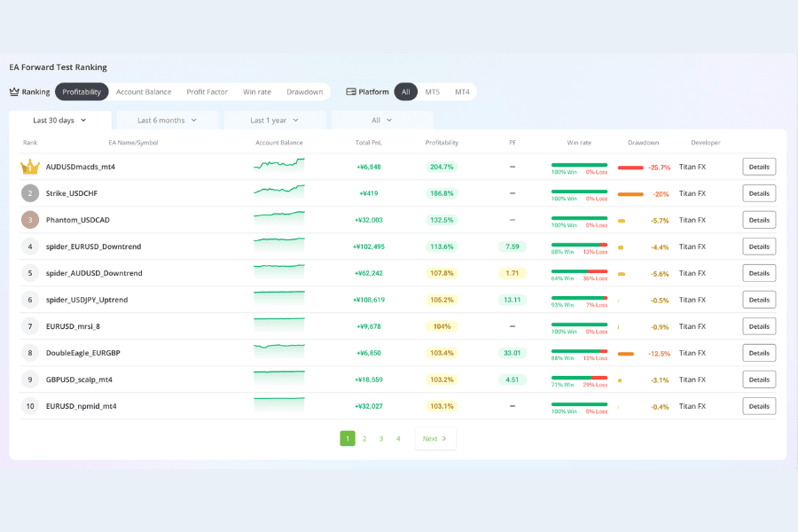Open Details for spider_USDJPY_Uptrend

tap(759, 300)
